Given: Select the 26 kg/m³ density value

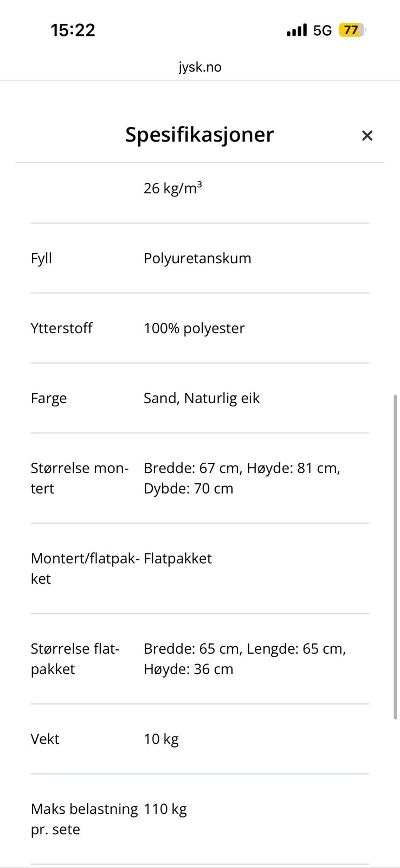Looking at the screenshot, I should 172,188.
